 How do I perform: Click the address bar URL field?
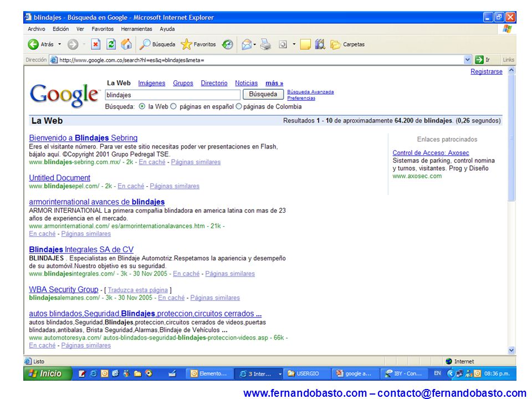pos(260,60)
